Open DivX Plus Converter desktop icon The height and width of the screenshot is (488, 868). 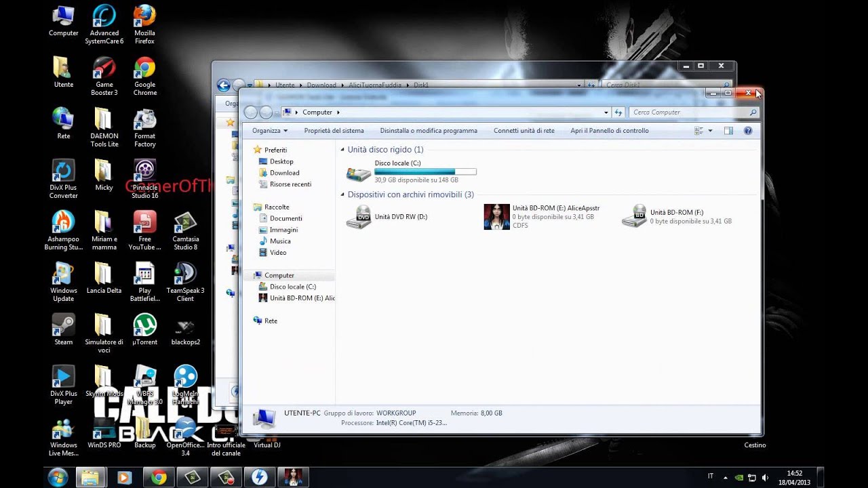63,179
